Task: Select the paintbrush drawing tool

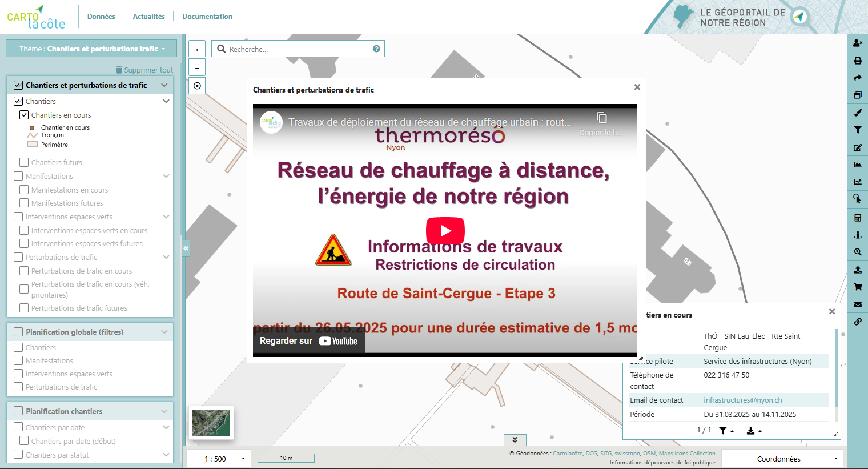Action: coord(858,113)
